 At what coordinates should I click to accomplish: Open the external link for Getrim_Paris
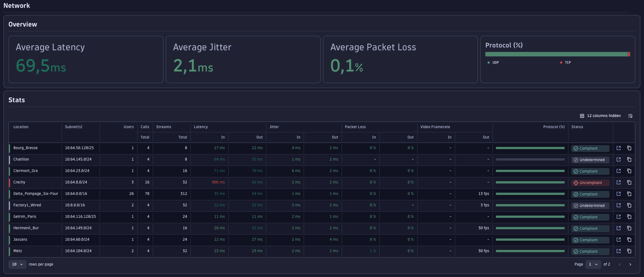point(619,217)
